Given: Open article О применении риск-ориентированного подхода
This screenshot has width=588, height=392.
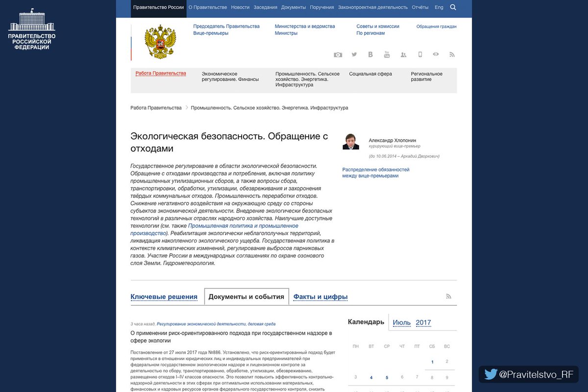Looking at the screenshot, I should [x=231, y=337].
